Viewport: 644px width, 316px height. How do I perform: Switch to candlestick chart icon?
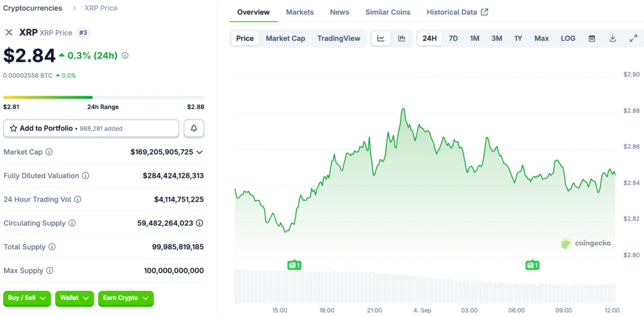(402, 38)
